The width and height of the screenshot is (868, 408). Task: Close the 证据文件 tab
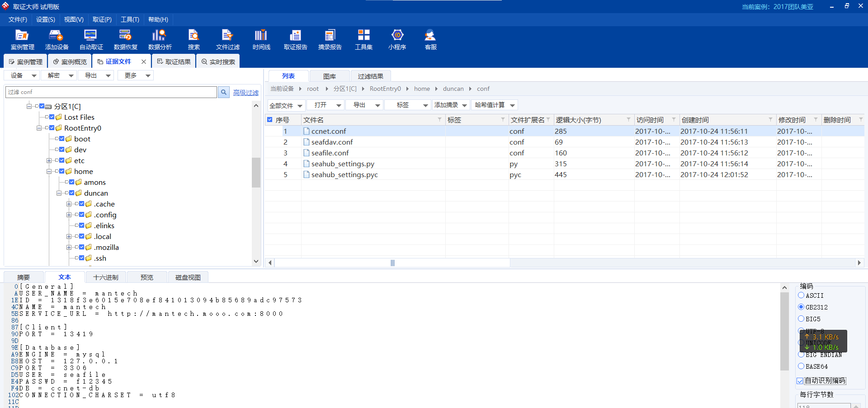click(144, 61)
